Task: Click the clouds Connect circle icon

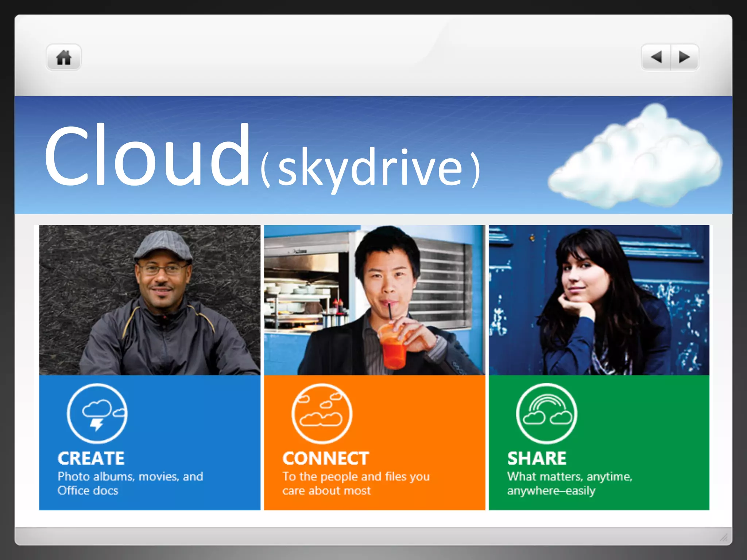Action: 322,413
